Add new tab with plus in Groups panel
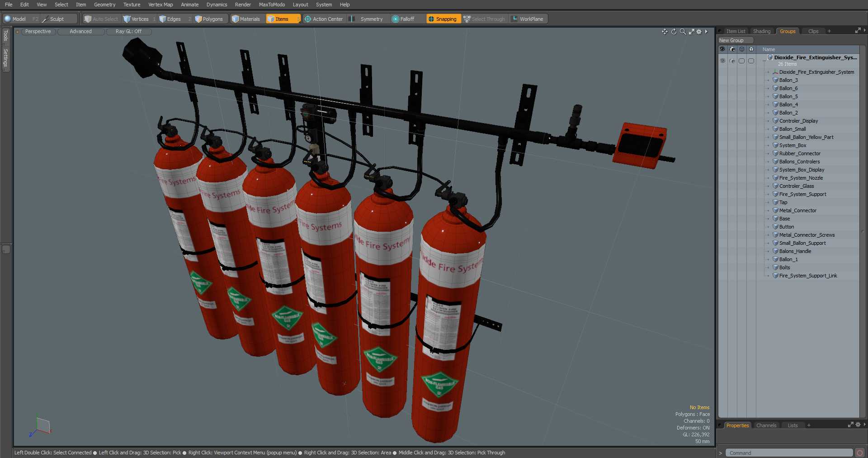The image size is (868, 458). (829, 31)
